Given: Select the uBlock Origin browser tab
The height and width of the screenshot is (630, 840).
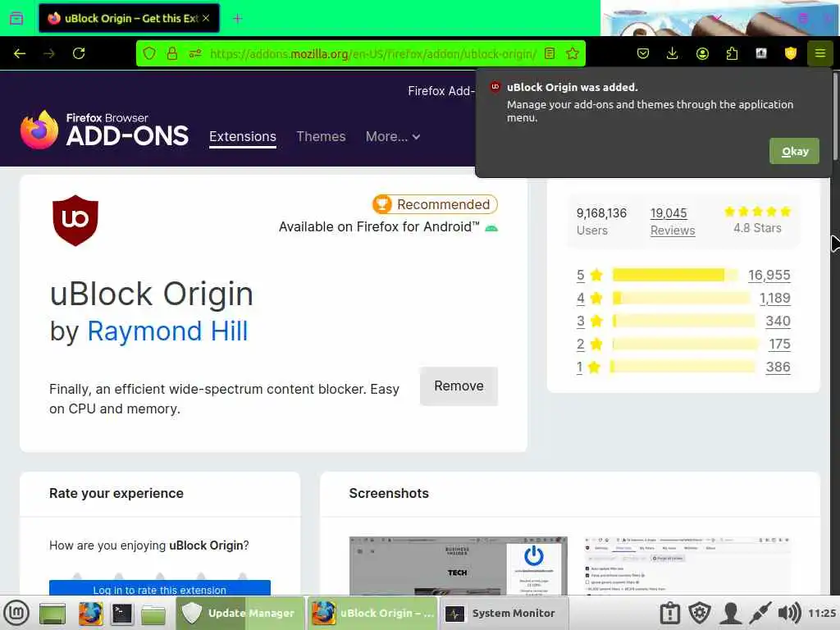Looking at the screenshot, I should tap(129, 18).
